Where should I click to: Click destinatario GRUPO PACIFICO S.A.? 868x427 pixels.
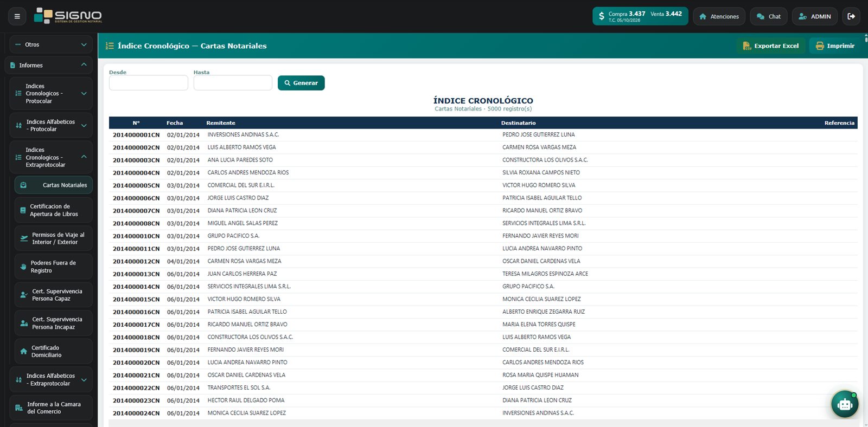(x=528, y=287)
